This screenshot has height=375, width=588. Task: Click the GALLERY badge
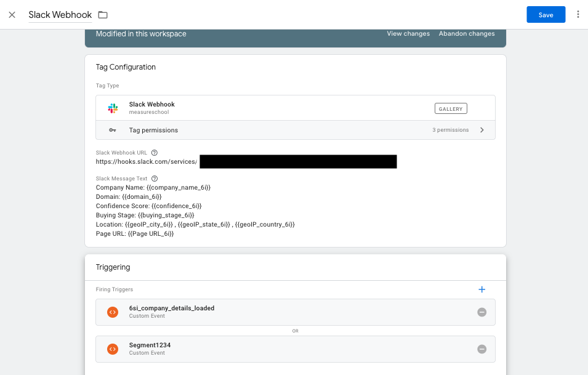[x=450, y=109]
